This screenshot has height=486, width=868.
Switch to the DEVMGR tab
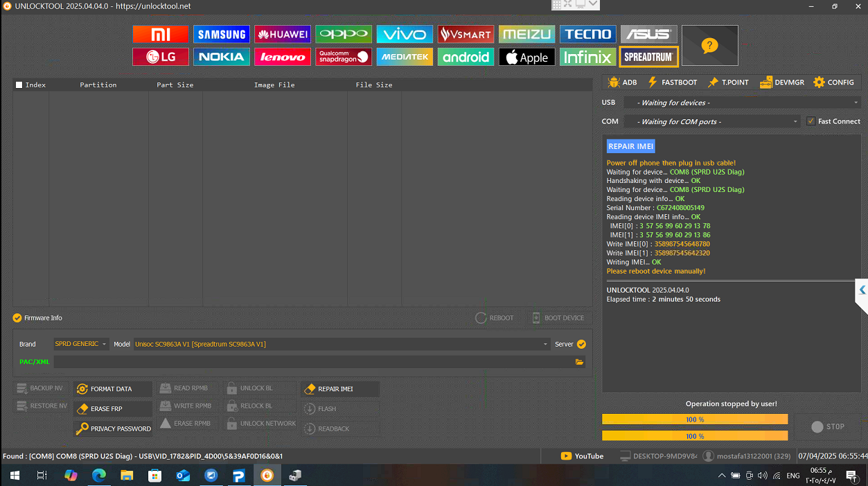click(782, 83)
